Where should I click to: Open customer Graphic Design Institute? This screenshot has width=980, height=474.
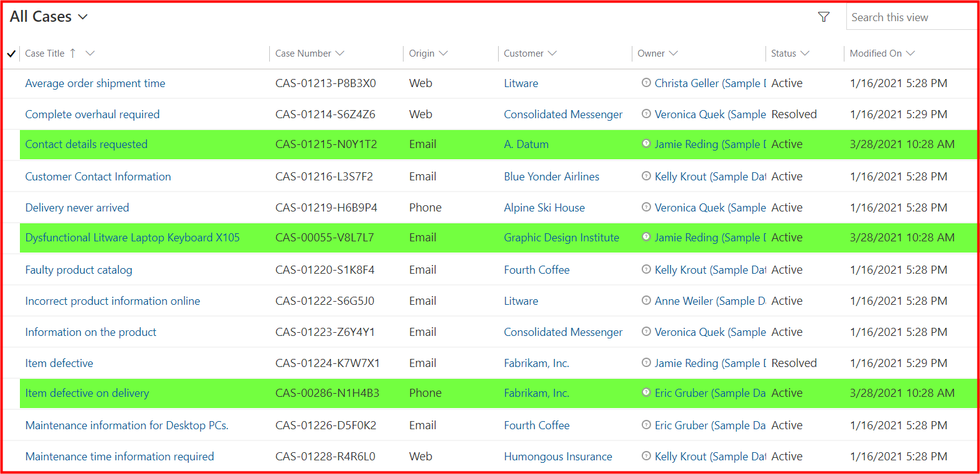tap(562, 238)
